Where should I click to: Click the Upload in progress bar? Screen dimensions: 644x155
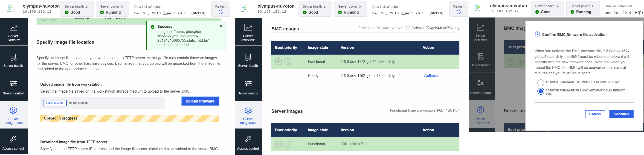(x=130, y=118)
